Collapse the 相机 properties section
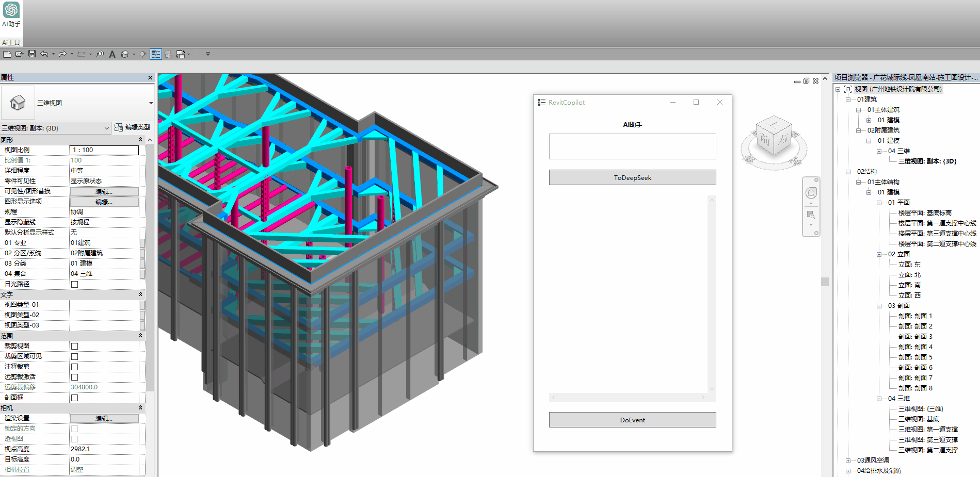The image size is (980, 477). point(140,408)
